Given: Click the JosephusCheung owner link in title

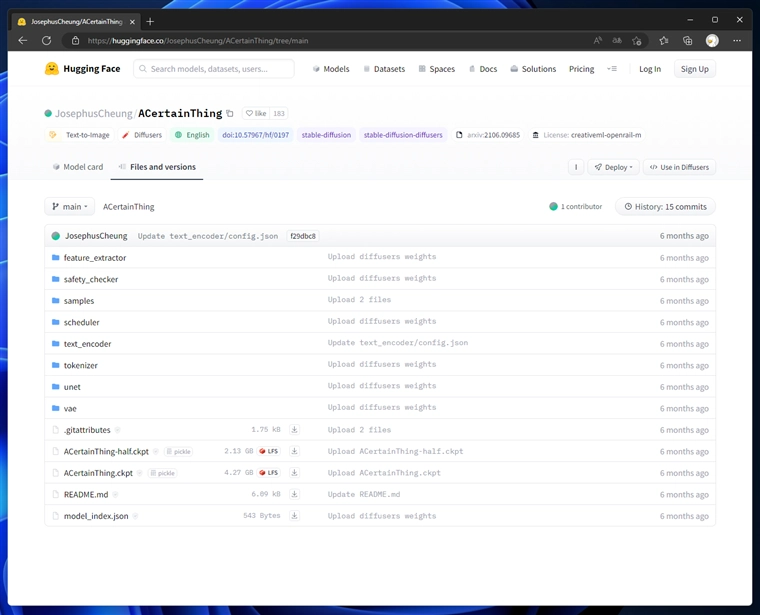Looking at the screenshot, I should [x=94, y=113].
